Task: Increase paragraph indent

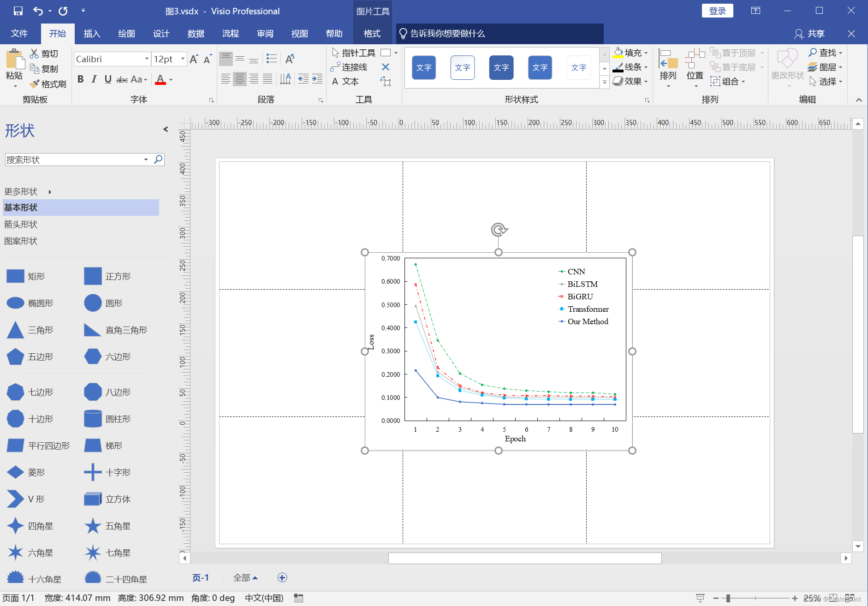Action: click(317, 79)
